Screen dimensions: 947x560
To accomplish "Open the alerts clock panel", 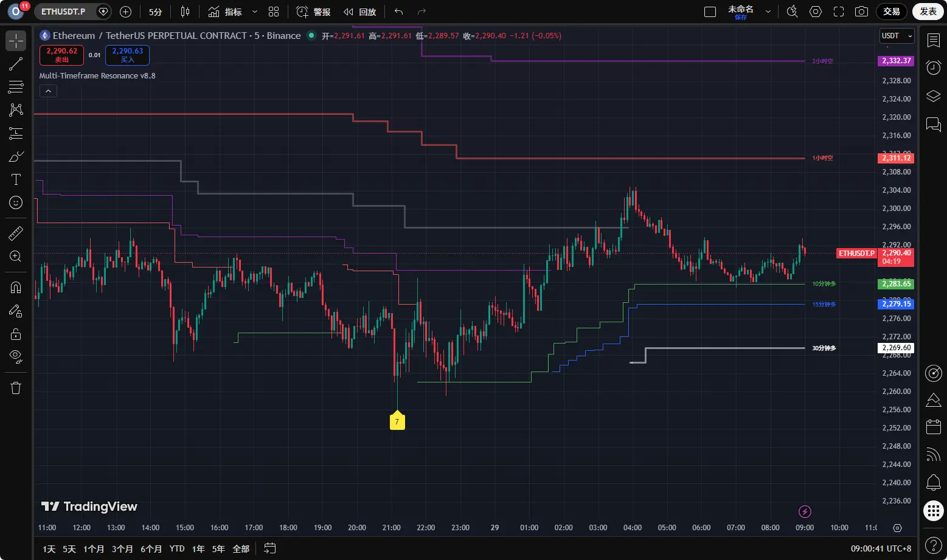I will [934, 68].
